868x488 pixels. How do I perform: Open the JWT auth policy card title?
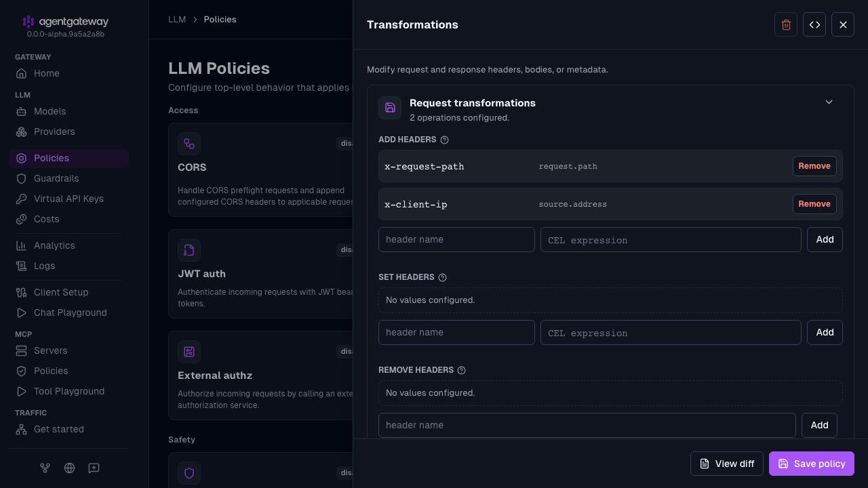coord(201,274)
